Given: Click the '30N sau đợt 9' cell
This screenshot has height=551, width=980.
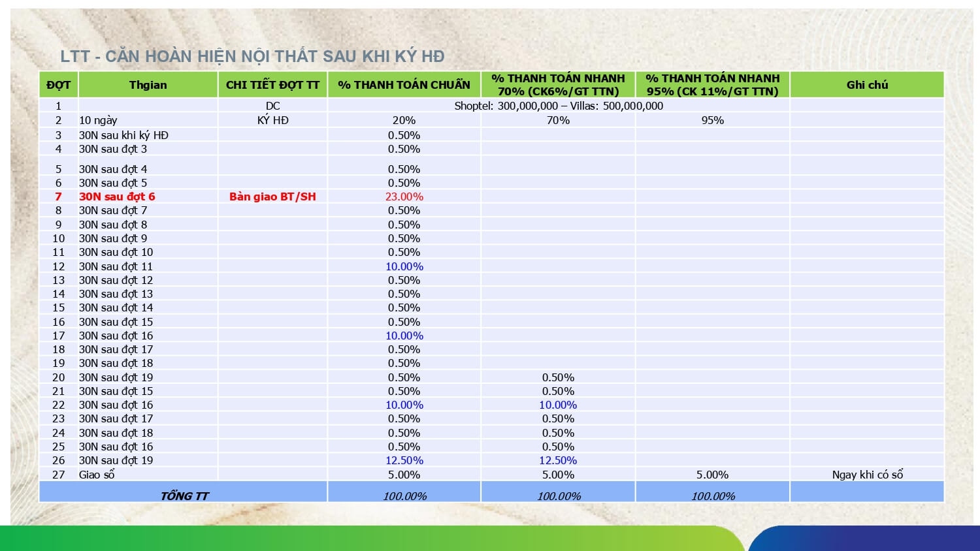Looking at the screenshot, I should 148,238.
